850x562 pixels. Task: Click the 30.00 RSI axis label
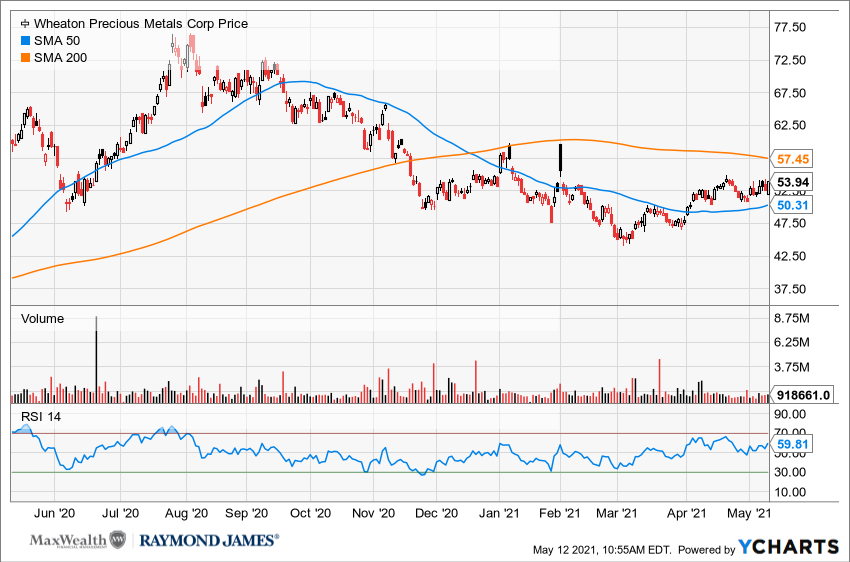(790, 473)
